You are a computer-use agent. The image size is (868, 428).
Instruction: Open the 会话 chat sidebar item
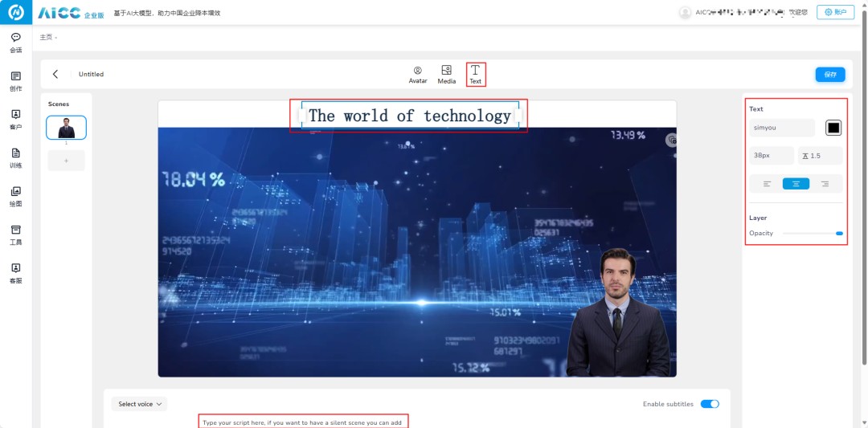[16, 43]
